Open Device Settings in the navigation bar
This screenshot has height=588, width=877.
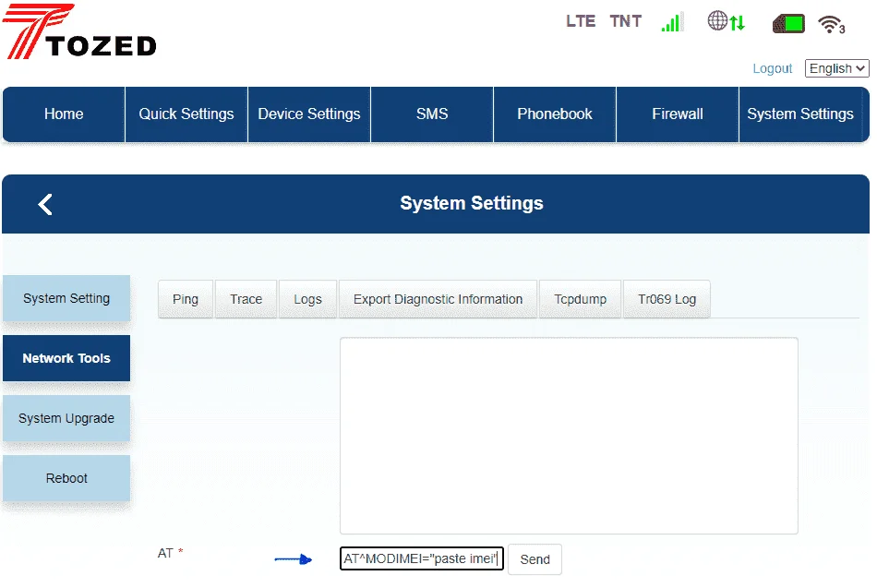pos(309,114)
